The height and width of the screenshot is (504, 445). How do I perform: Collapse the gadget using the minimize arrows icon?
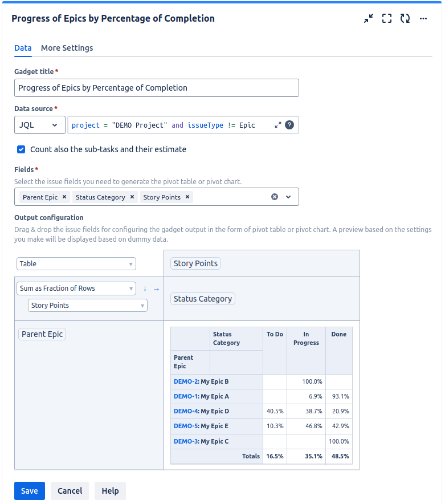369,18
